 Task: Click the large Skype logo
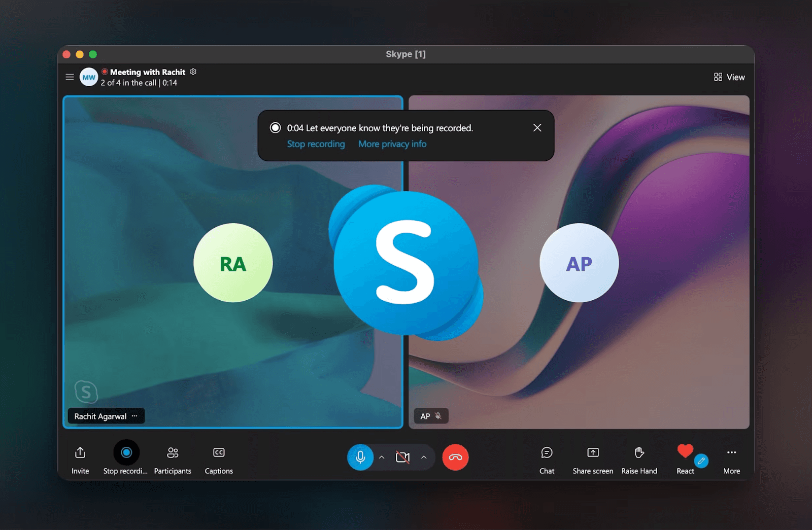(x=405, y=263)
